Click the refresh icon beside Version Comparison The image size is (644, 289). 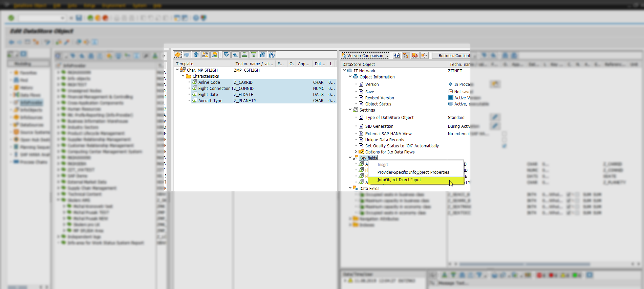pyautogui.click(x=397, y=55)
